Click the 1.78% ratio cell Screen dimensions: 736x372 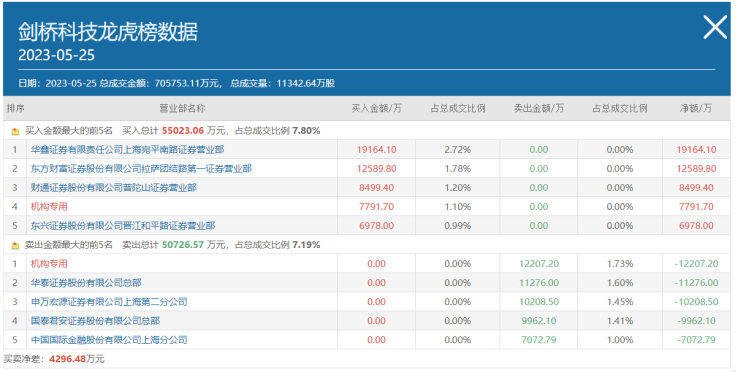[x=458, y=169]
